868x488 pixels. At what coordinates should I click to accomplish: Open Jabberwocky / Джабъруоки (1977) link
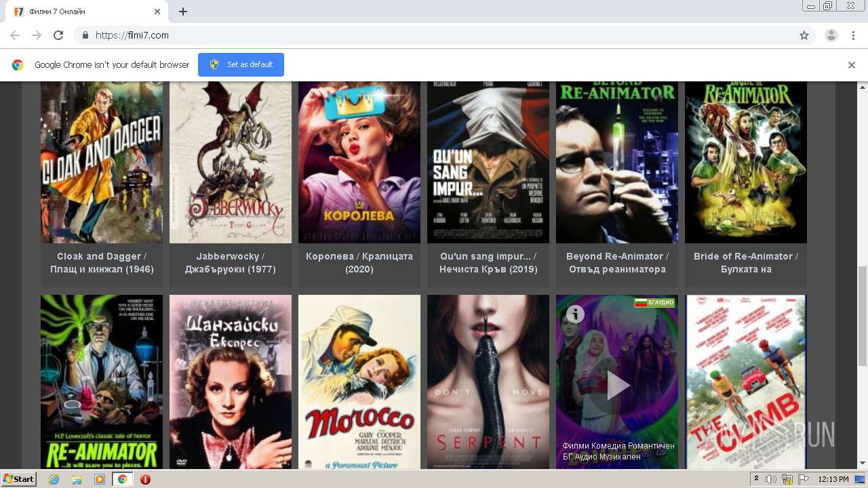point(231,263)
